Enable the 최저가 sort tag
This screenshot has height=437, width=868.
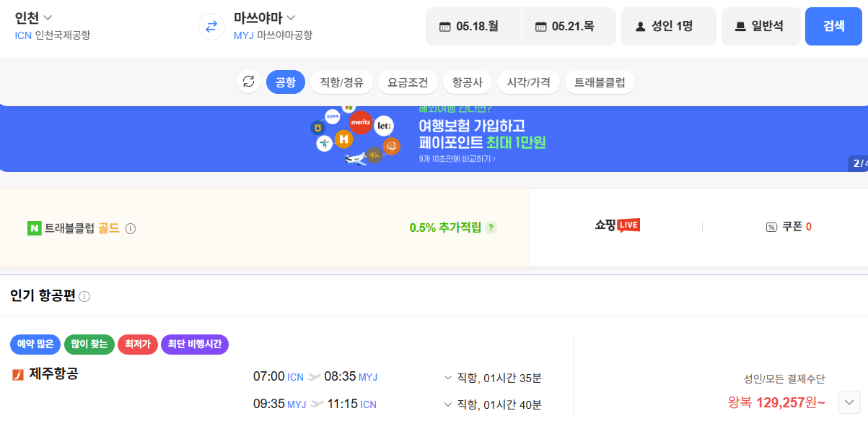(138, 345)
